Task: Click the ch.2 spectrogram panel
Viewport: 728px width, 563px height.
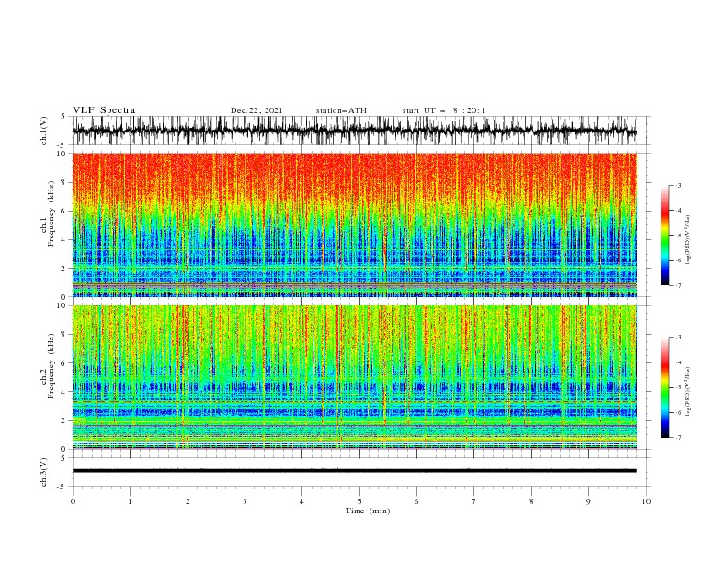Action: 354,377
